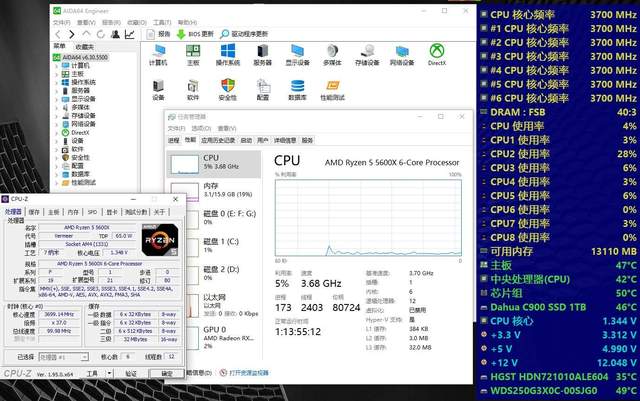Switch to 详细信息 tab in Task Manager

(x=285, y=140)
